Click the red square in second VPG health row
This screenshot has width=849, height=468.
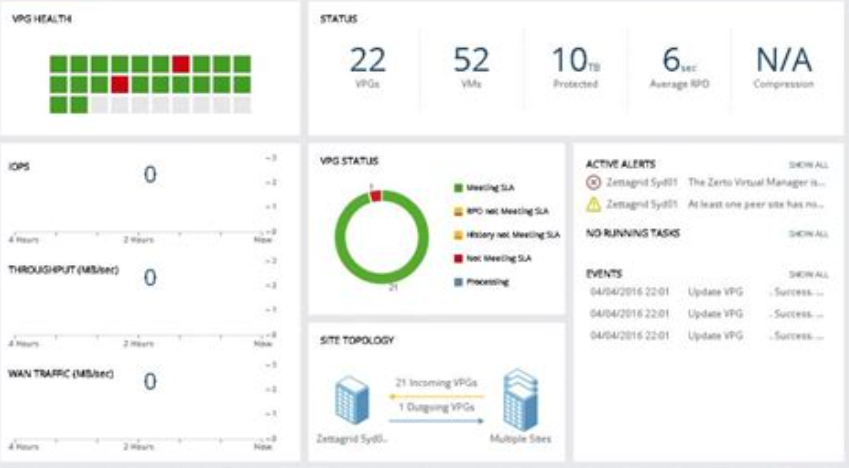tap(120, 84)
